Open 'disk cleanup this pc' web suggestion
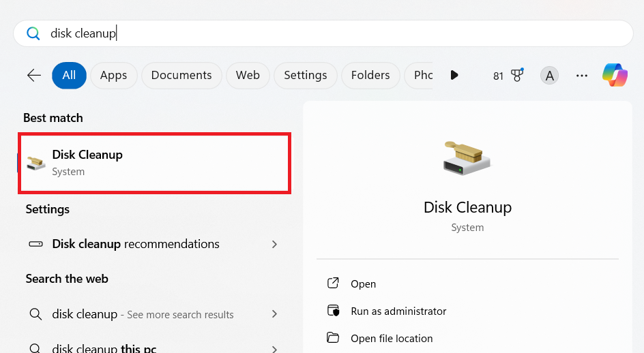 tap(154, 347)
